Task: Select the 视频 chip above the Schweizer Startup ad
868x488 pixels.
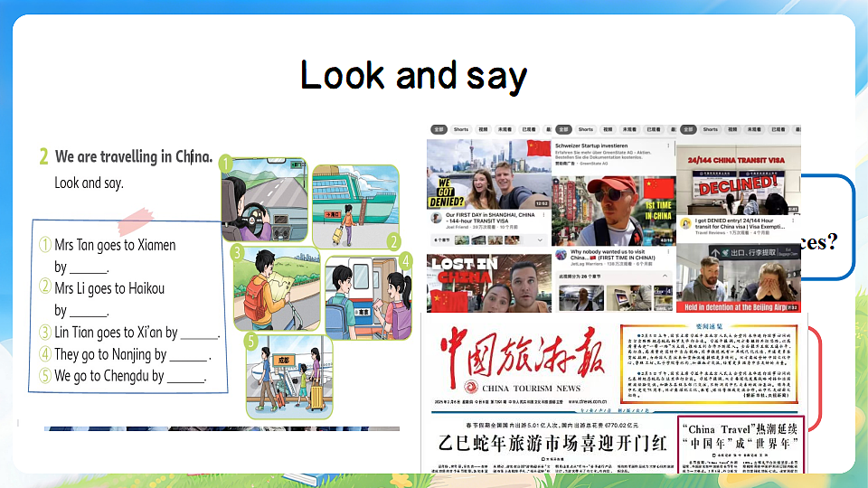Action: coord(608,129)
